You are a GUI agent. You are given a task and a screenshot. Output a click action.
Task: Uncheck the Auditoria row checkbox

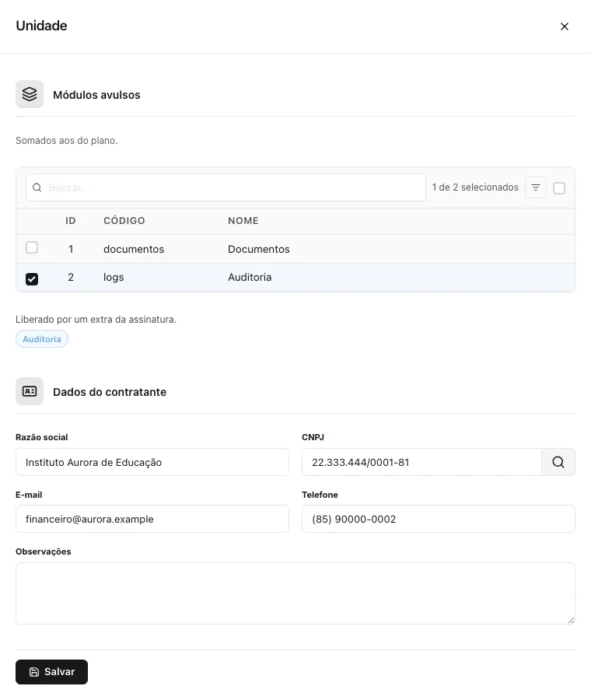[x=32, y=279]
